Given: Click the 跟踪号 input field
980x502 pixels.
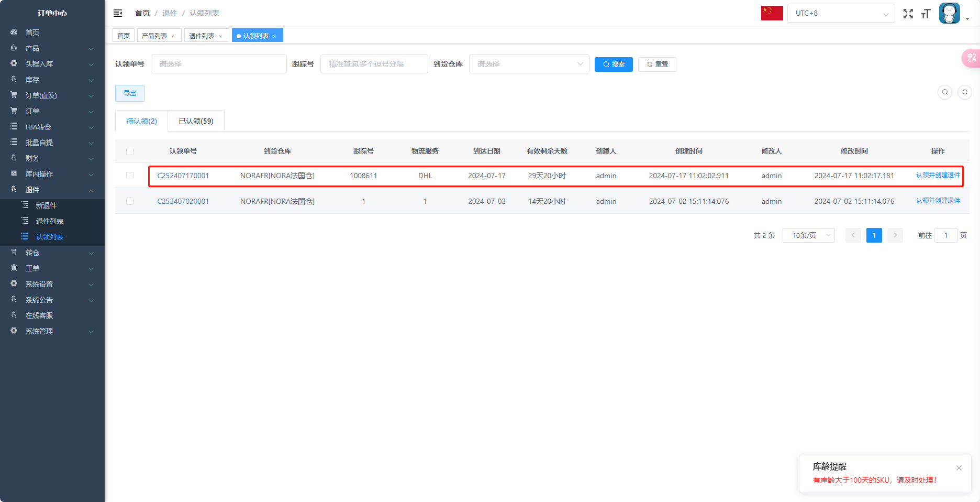Looking at the screenshot, I should pyautogui.click(x=374, y=64).
